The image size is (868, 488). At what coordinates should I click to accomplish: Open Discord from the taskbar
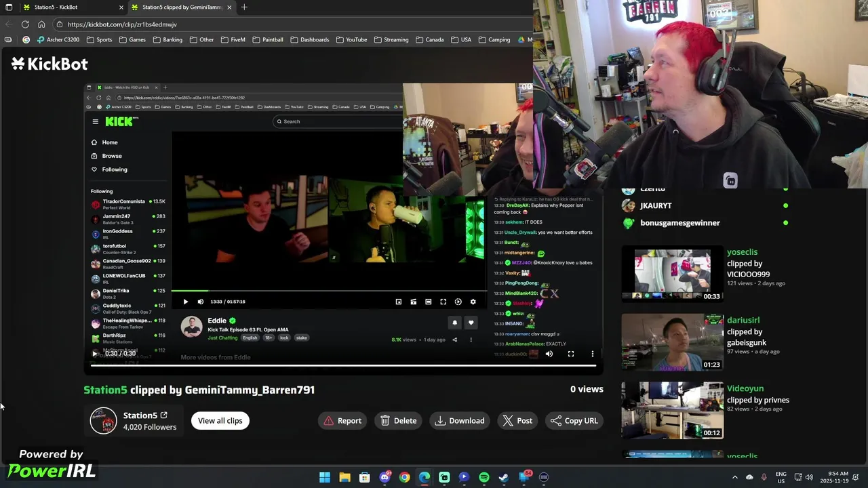(x=384, y=477)
